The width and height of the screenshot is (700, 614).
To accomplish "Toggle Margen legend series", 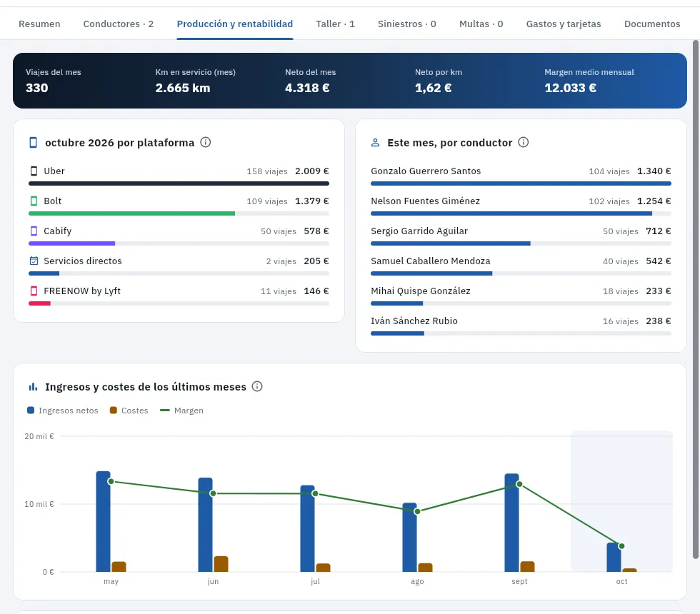I will pos(181,411).
